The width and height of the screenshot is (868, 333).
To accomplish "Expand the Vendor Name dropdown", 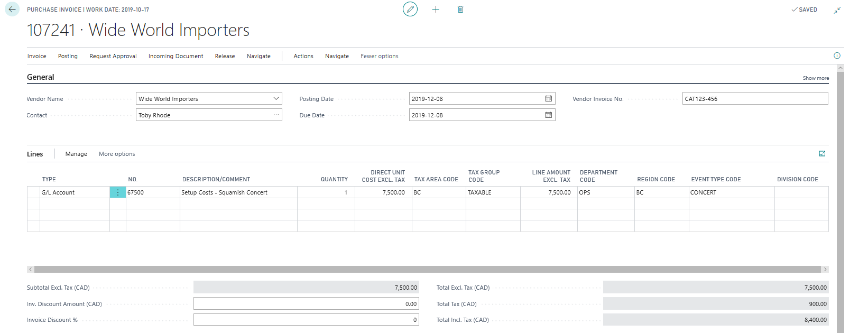I will pyautogui.click(x=276, y=99).
